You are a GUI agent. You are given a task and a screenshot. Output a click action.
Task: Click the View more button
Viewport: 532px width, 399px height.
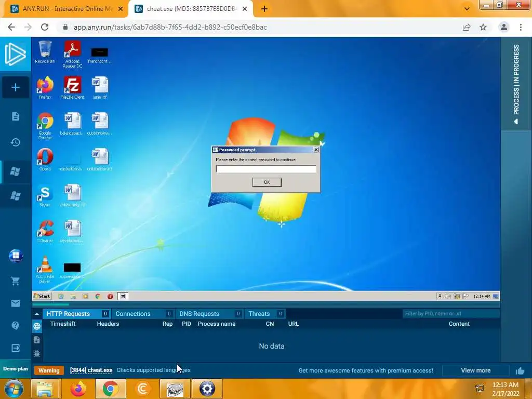point(476,370)
